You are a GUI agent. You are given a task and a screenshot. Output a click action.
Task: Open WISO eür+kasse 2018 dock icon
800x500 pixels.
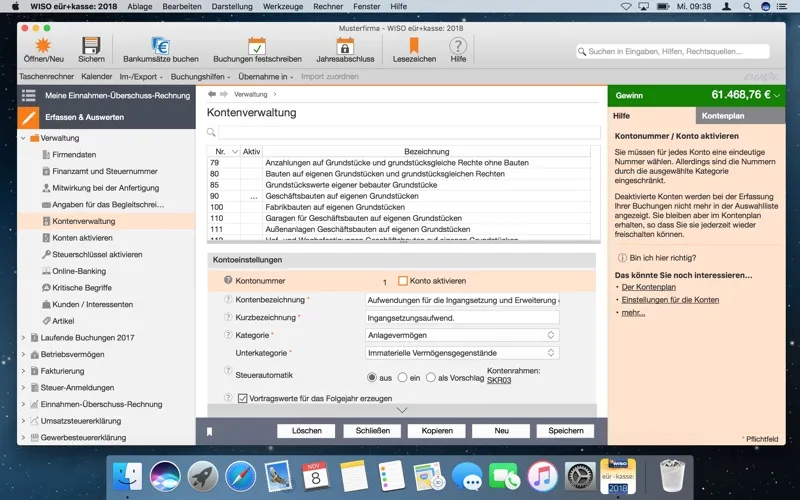point(618,476)
